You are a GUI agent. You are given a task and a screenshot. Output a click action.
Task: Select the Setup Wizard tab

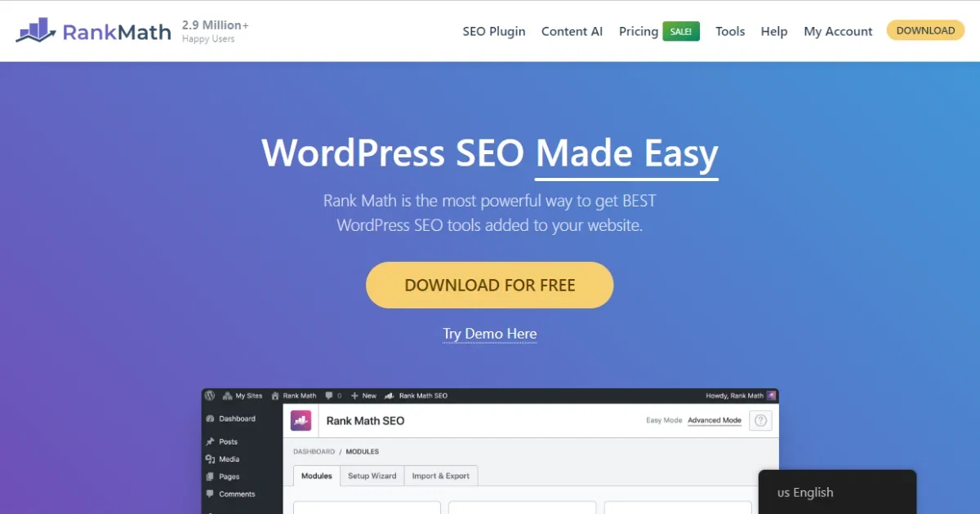point(372,476)
